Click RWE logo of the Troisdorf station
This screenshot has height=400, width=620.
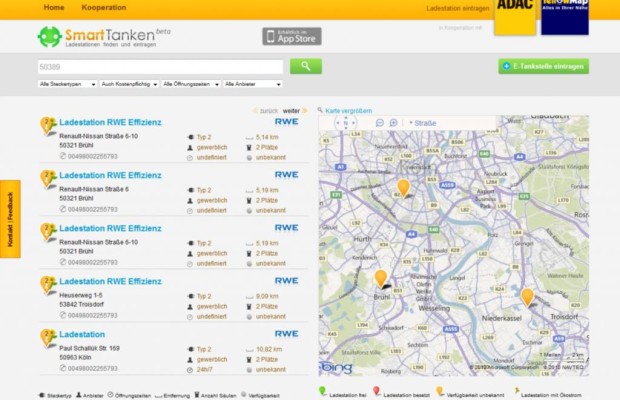tap(286, 281)
